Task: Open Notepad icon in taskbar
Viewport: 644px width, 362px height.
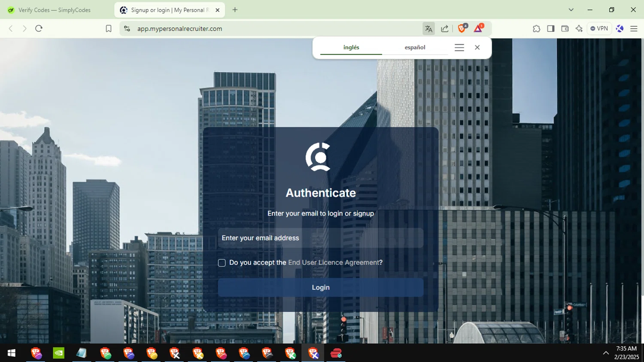Action: click(x=82, y=353)
